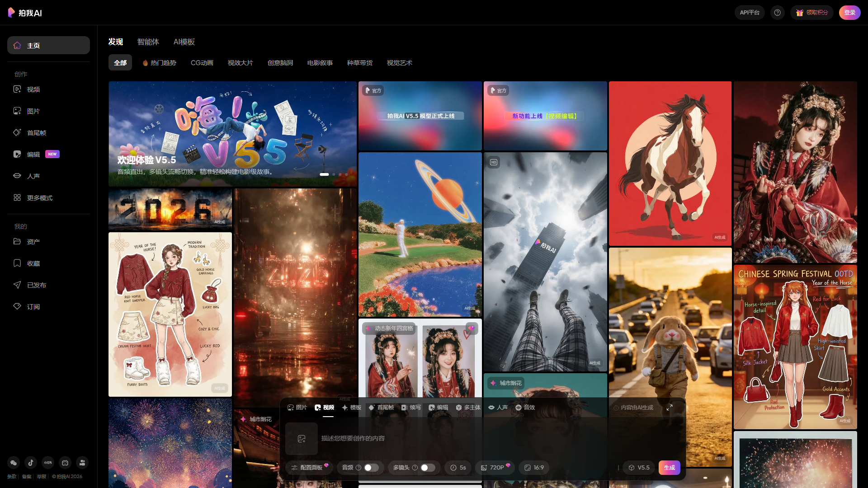The width and height of the screenshot is (868, 488).
Task: Click the 登录 login button
Action: pos(849,12)
